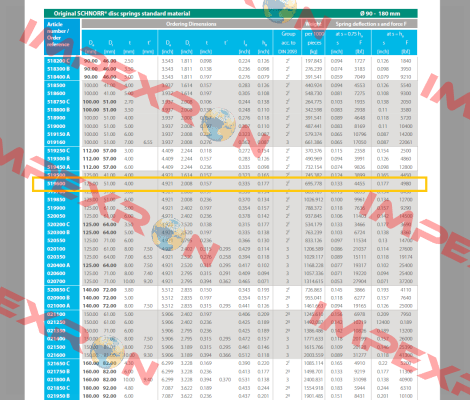Screen dimensions: 470x400
Task: Click the highlighted 519600 article row
Action: click(230, 184)
